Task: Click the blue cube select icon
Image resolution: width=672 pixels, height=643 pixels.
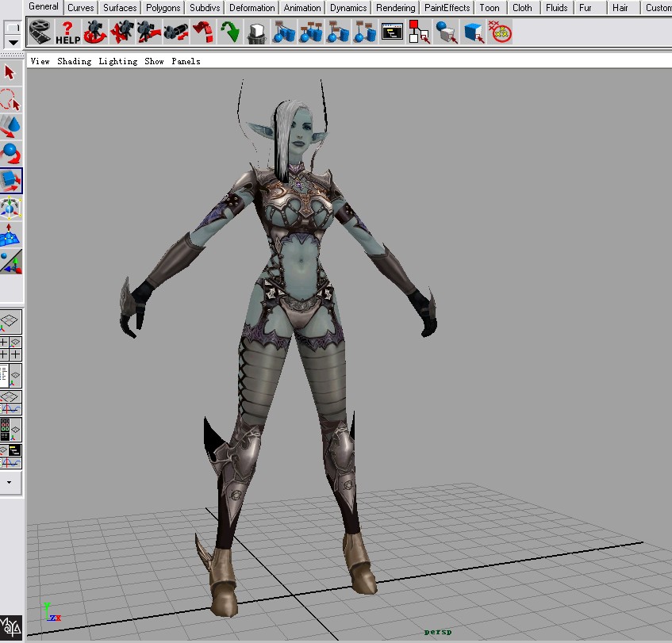Action: [473, 33]
